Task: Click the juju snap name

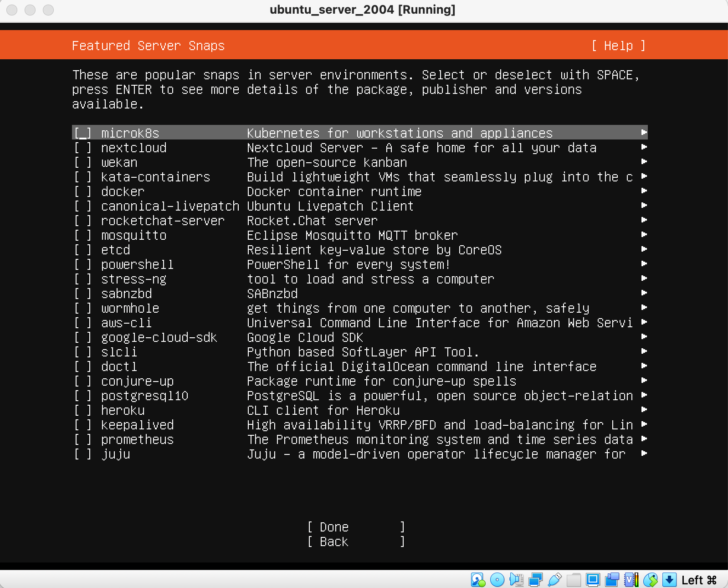Action: (x=116, y=454)
